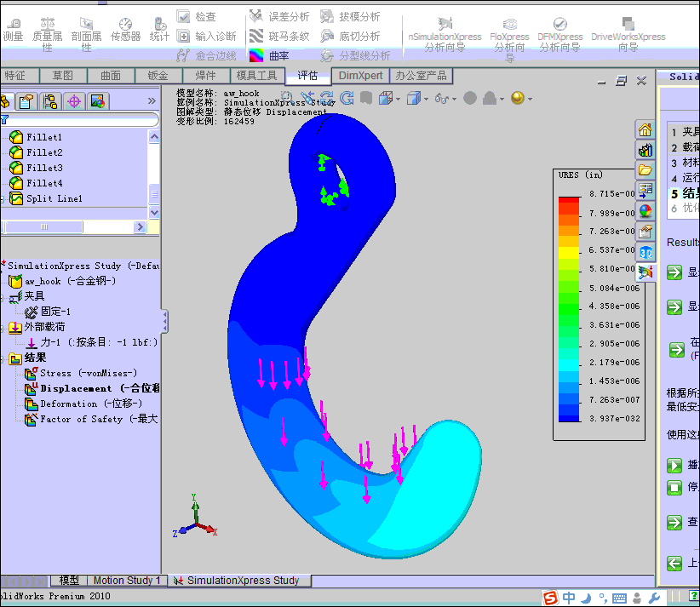Switch to the 钣金 sheet metal tab
Viewport: 700px width, 607px height.
pyautogui.click(x=158, y=76)
